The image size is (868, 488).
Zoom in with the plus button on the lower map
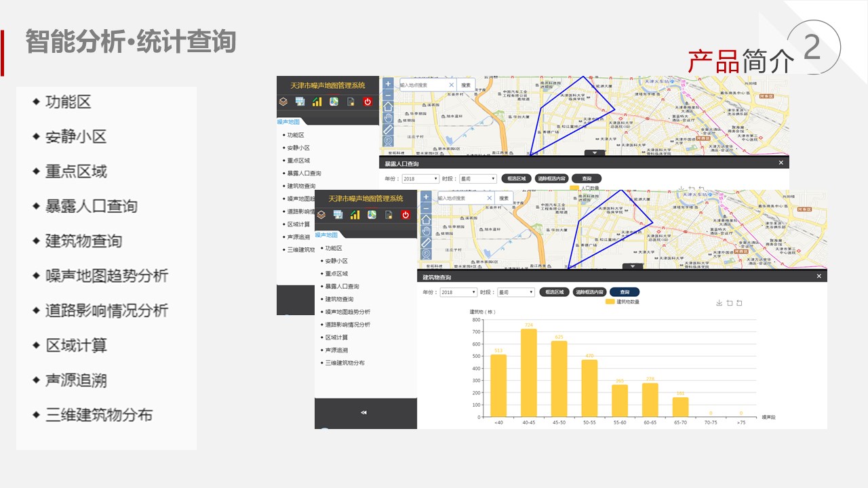coord(426,197)
